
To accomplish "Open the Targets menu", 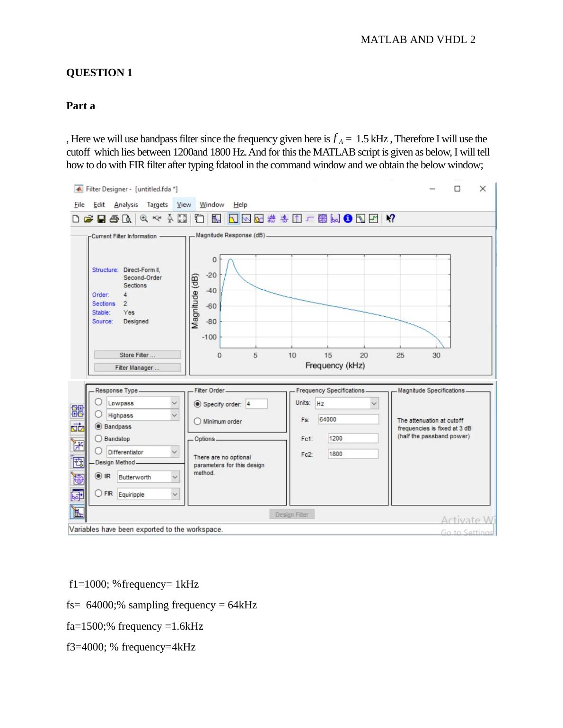I will point(157,205).
